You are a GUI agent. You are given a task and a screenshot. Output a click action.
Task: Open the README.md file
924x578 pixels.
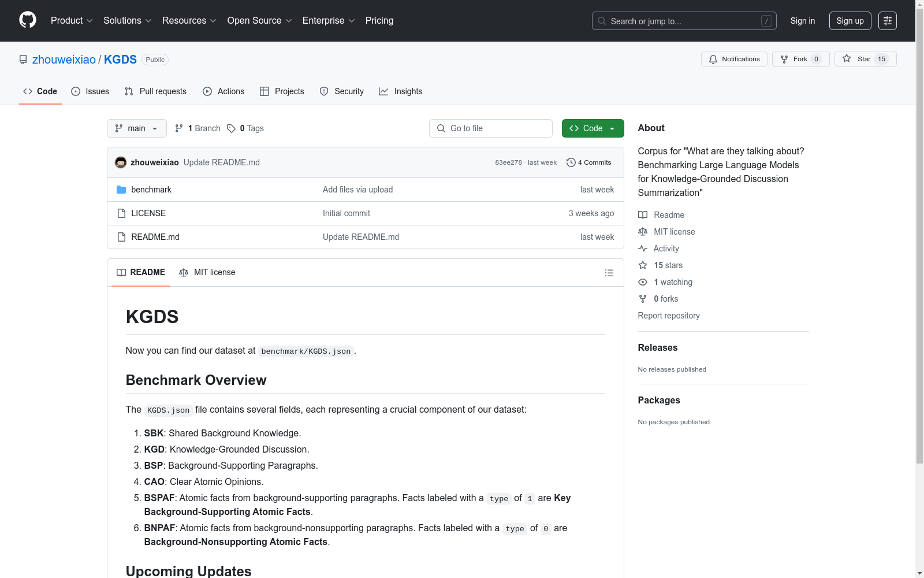(x=155, y=237)
